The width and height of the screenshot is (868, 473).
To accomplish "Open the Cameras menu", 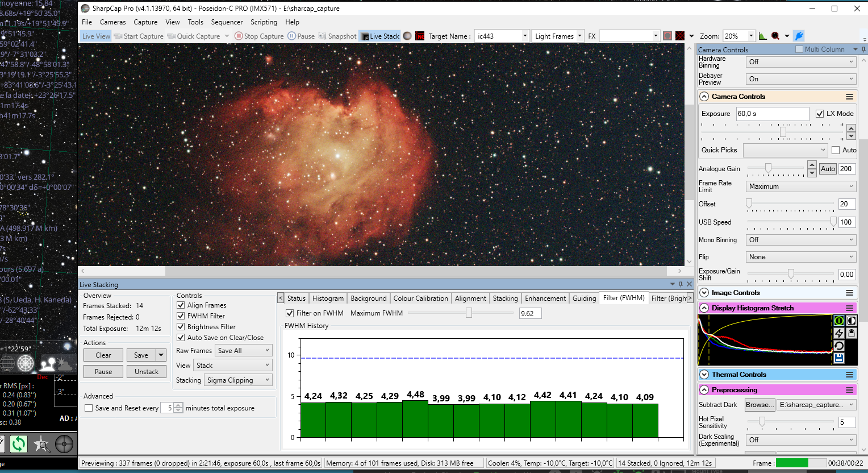I will 113,22.
